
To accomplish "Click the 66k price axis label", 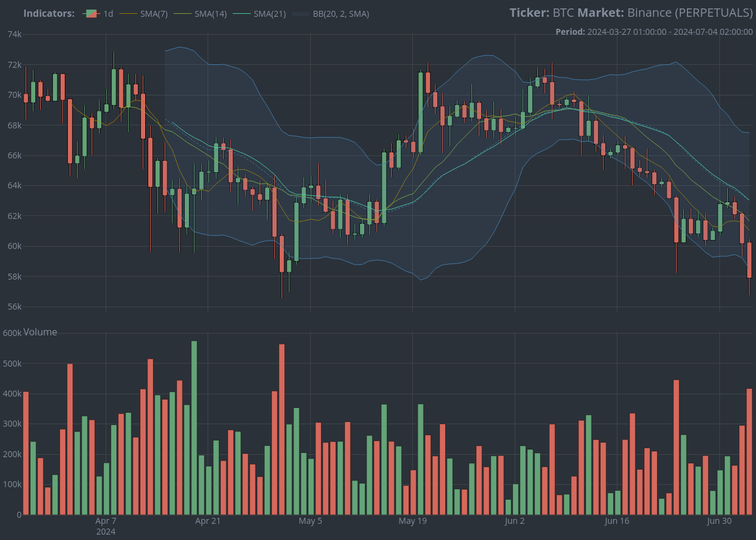I will [14, 155].
